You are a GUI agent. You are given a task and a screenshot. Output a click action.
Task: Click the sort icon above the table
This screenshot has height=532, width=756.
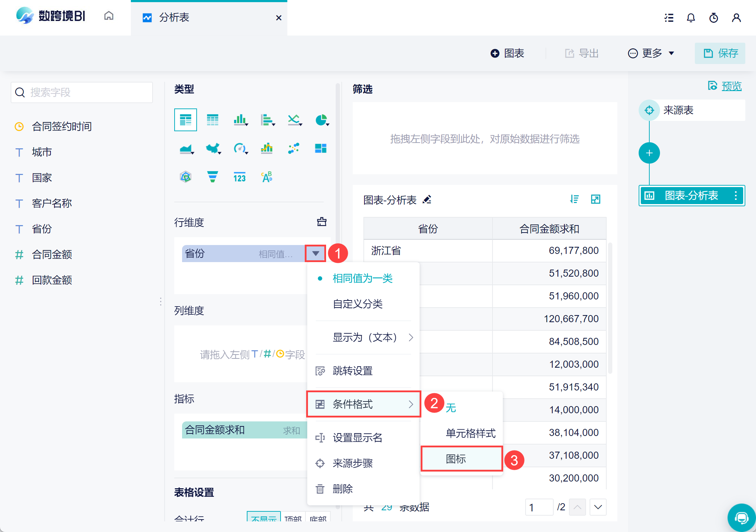coord(574,199)
